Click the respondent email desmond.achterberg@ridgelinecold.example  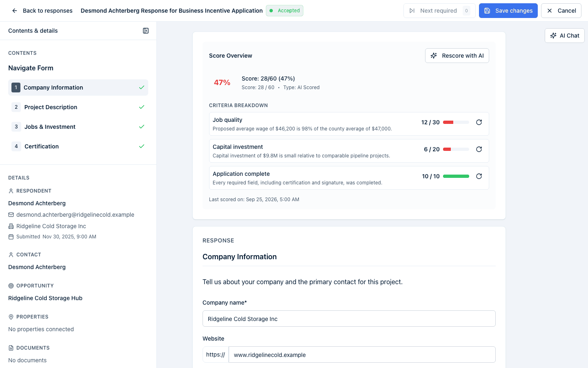[75, 215]
